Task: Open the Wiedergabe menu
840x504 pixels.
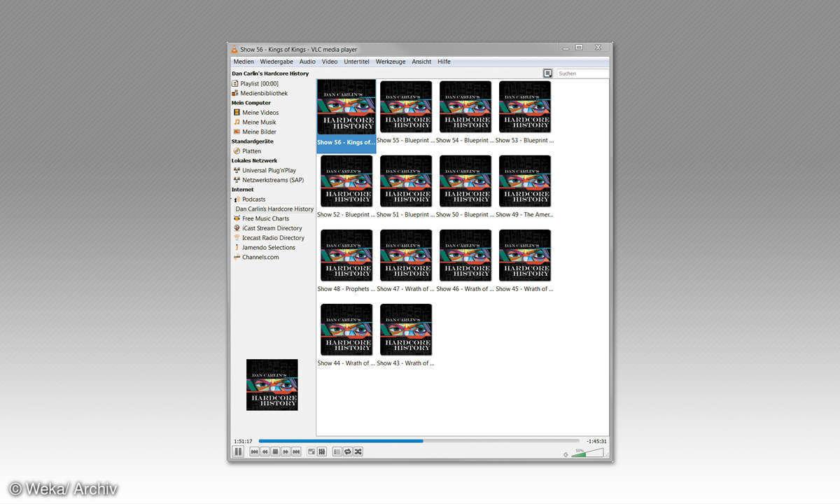Action: (276, 62)
